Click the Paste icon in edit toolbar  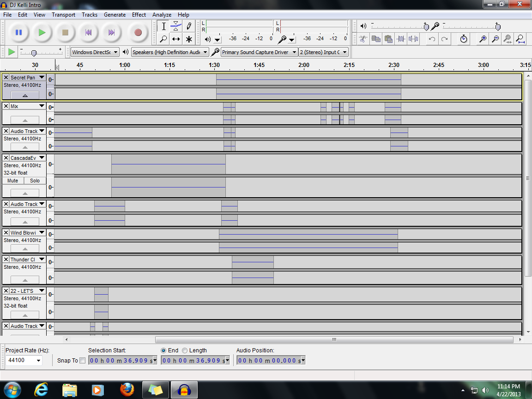point(388,39)
